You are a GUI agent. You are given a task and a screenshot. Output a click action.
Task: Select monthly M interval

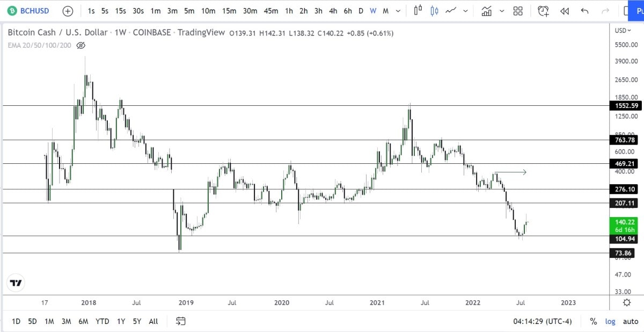coord(385,11)
